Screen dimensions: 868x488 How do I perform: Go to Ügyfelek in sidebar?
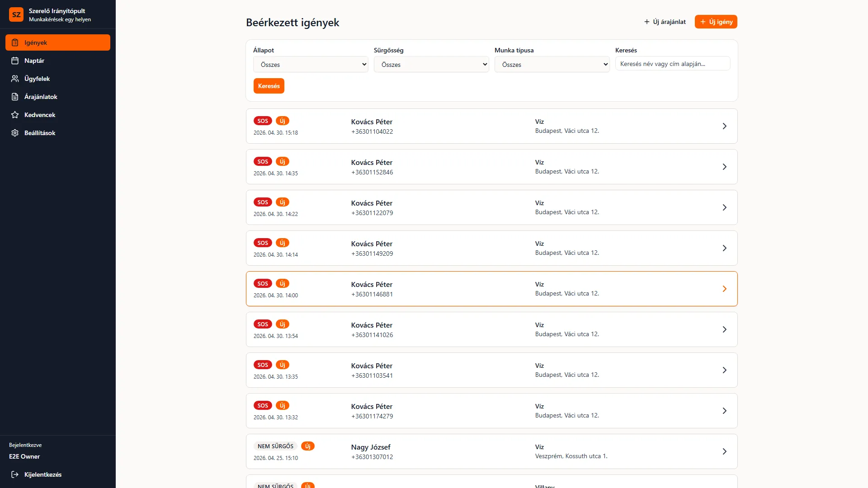click(x=58, y=79)
